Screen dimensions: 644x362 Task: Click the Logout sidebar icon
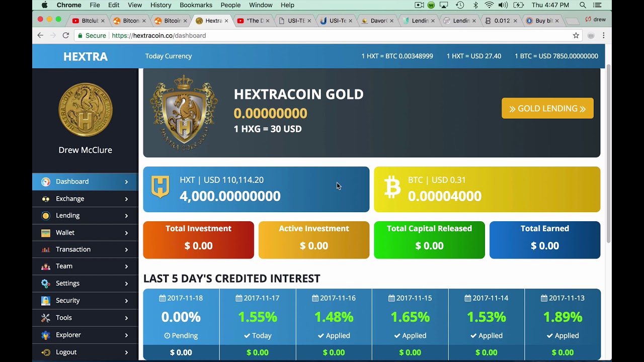[46, 352]
